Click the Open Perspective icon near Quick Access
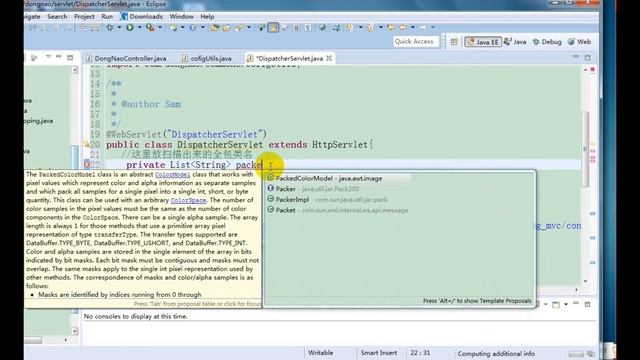 454,42
